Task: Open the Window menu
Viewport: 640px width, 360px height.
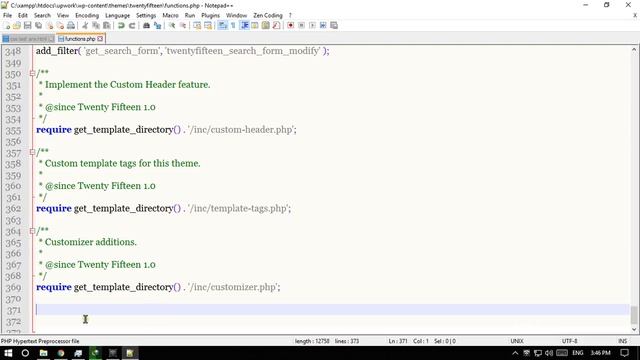Action: point(236,15)
